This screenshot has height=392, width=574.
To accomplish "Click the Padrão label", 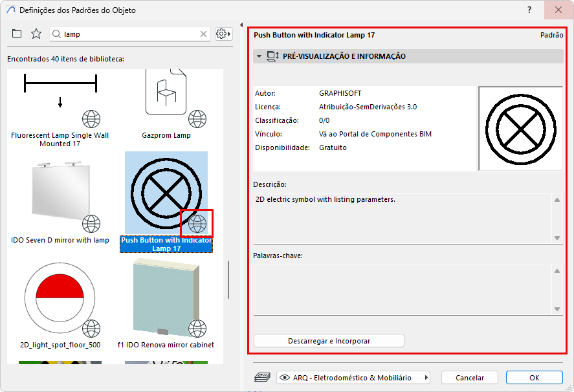I will 551,35.
